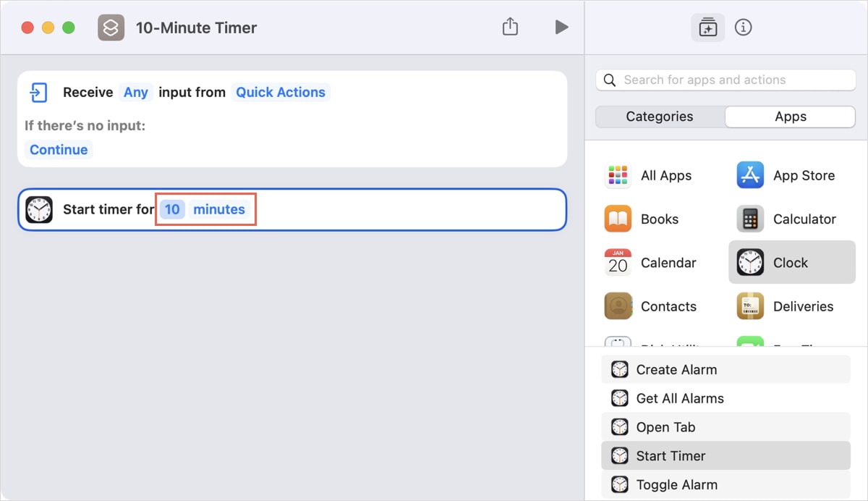Change the Continue no-input behavior

coord(59,149)
